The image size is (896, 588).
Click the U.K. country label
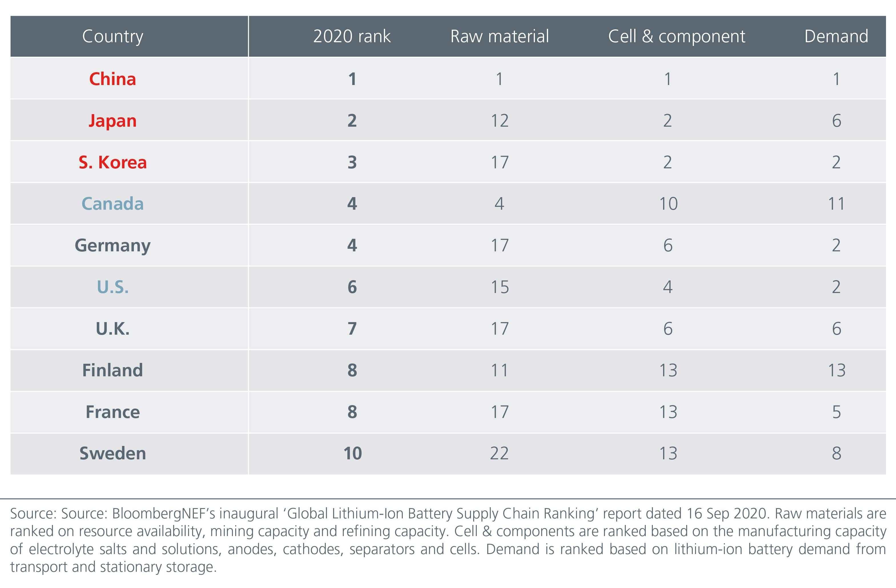(112, 329)
